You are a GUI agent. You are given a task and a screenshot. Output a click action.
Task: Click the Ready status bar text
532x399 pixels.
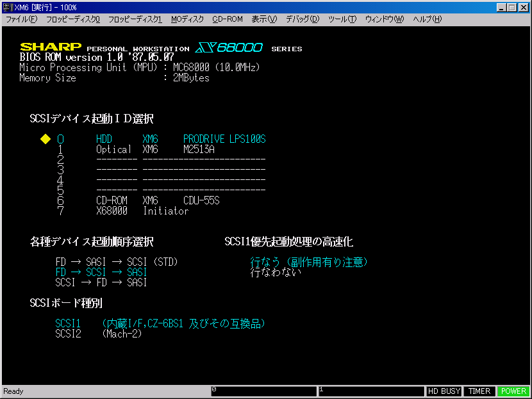(x=13, y=391)
